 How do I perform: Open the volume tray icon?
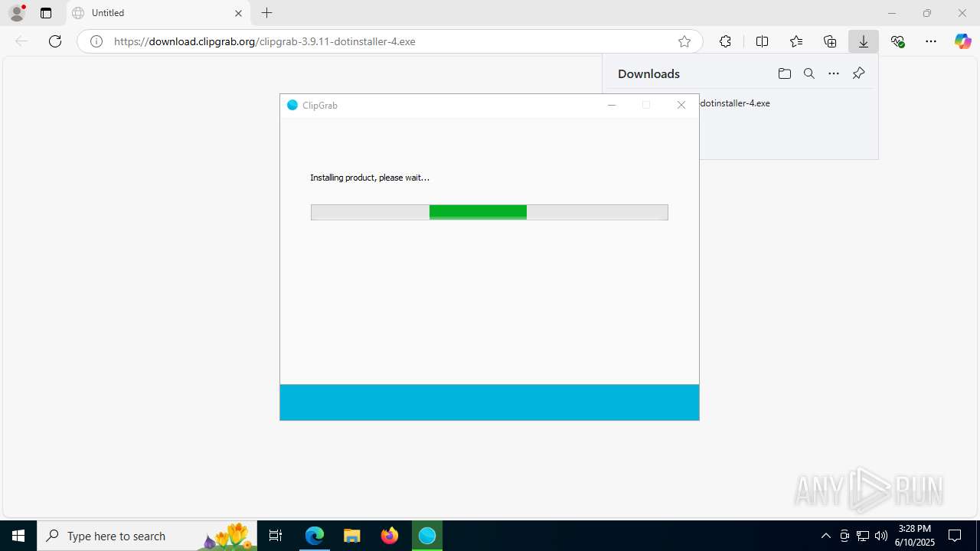coord(881,536)
